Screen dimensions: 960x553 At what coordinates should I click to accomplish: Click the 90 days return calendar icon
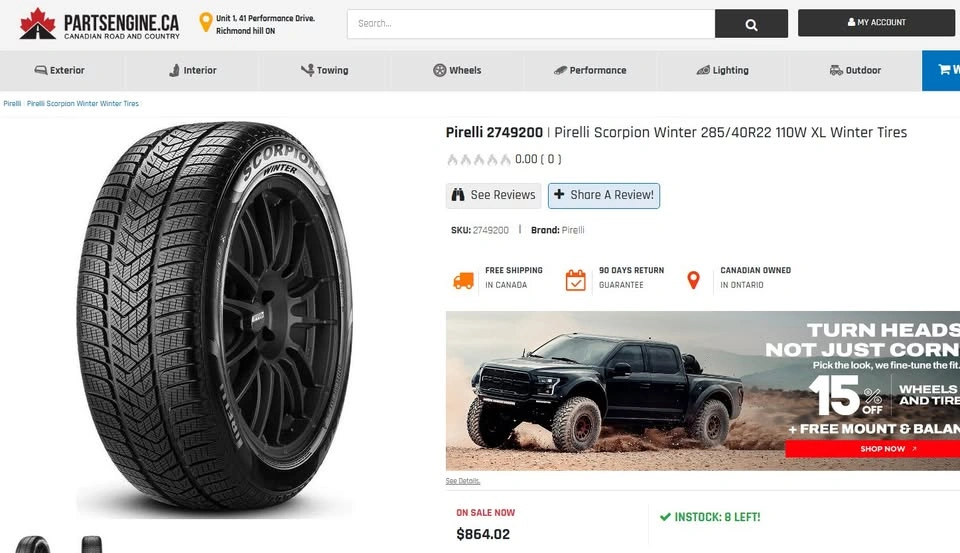[576, 280]
